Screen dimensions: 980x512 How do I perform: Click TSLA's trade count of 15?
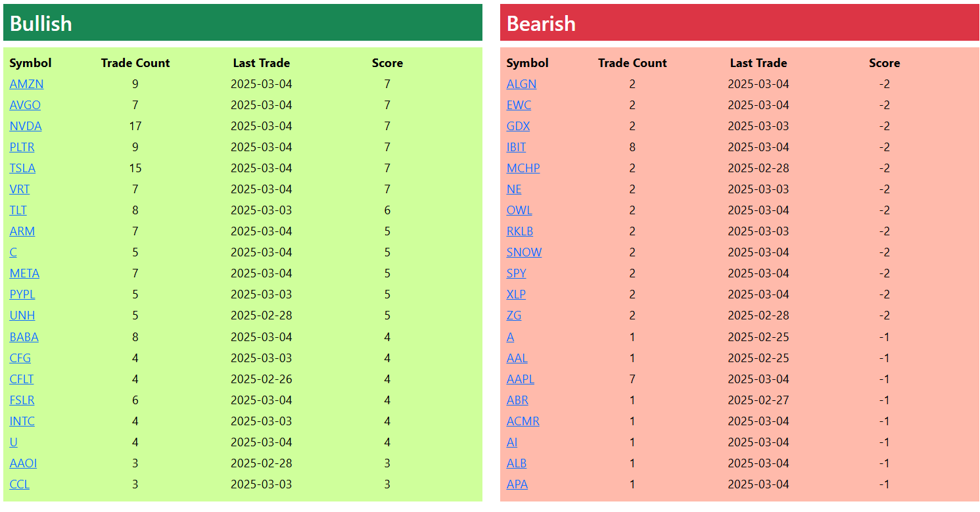[135, 168]
